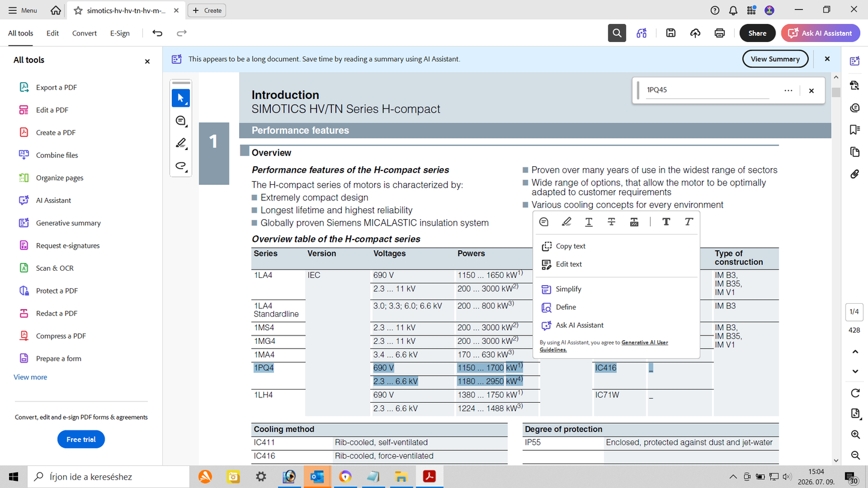Click the View Summary button
The image size is (868, 488).
[775, 59]
